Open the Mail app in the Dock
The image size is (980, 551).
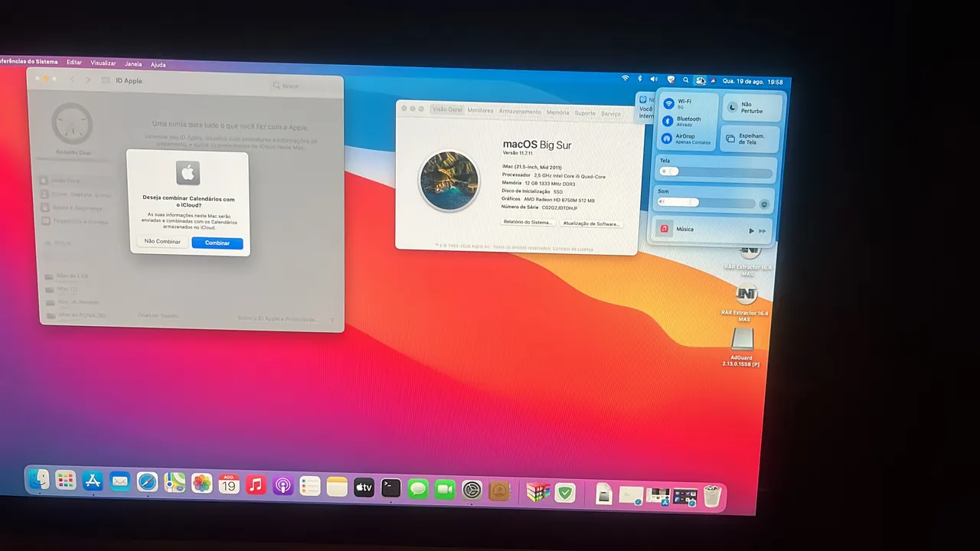[x=119, y=481]
